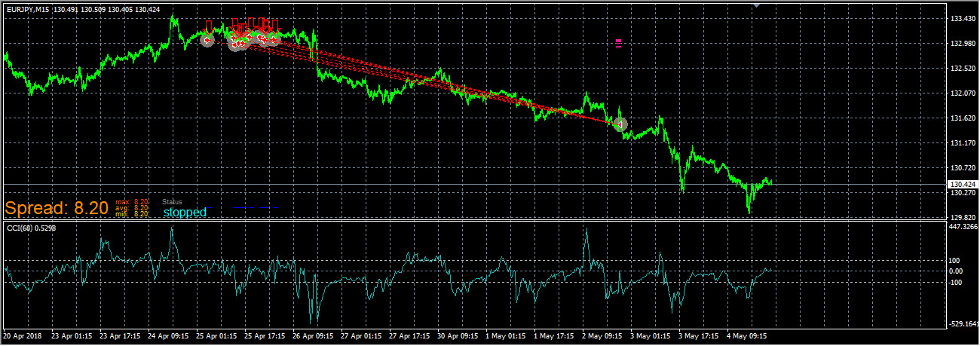
Task: Click the 1 May 01:15 time label
Action: click(x=507, y=335)
